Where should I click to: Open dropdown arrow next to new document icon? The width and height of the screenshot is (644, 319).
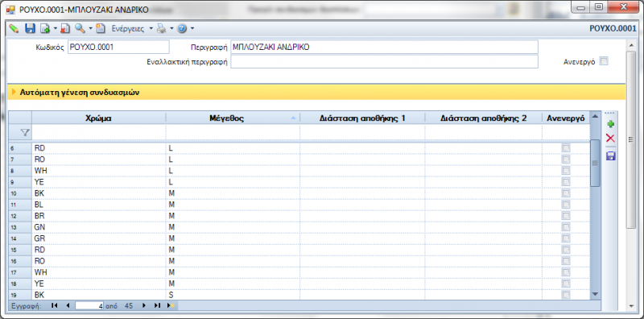(x=55, y=28)
